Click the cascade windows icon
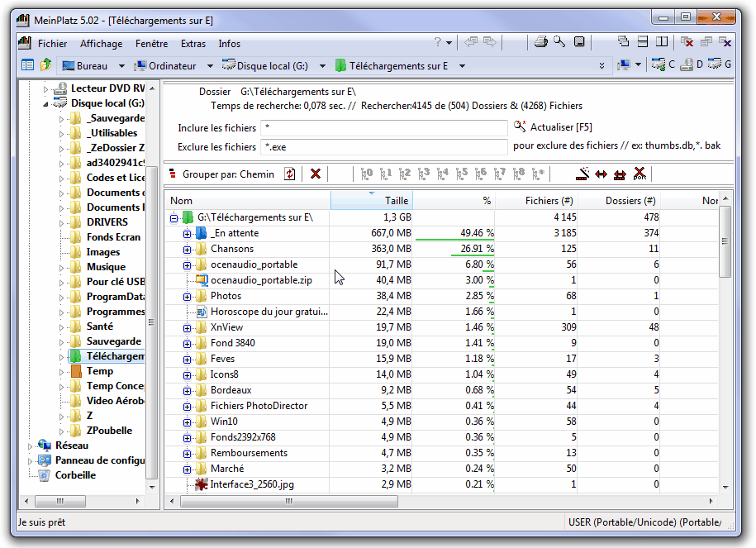 (x=624, y=42)
